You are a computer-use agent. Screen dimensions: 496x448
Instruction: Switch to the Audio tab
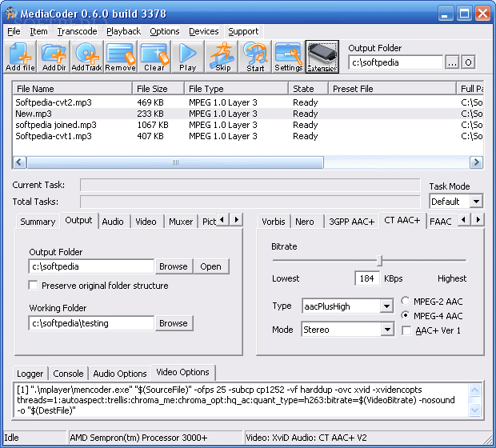coord(113,222)
